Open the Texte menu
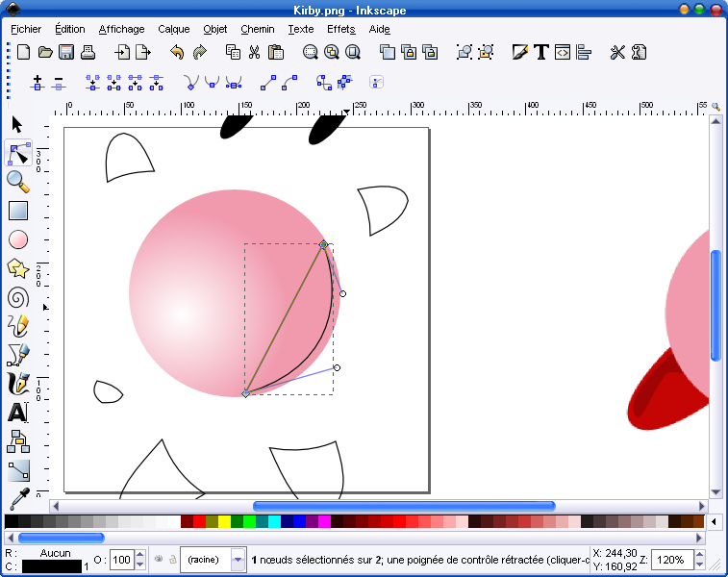The height and width of the screenshot is (577, 728). [301, 29]
